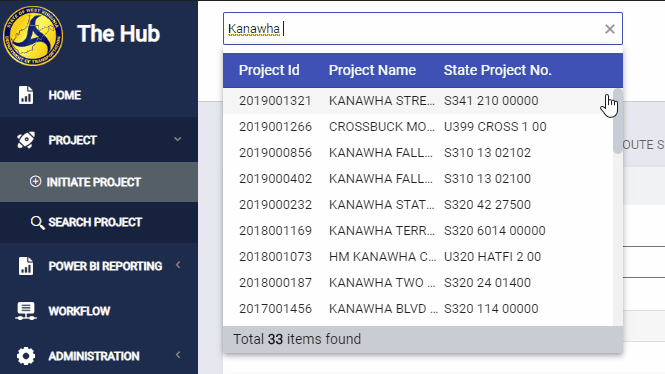Click HM KANAWHA C... project name
The width and height of the screenshot is (665, 374).
(x=383, y=257)
